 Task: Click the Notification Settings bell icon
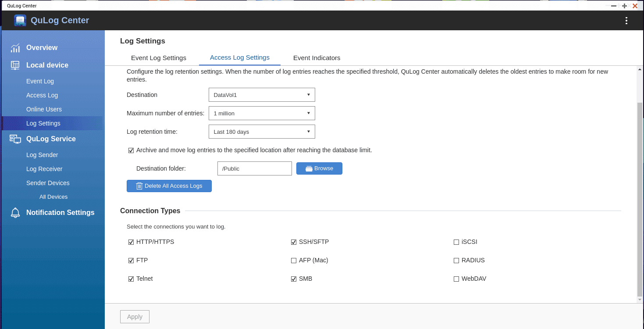(x=15, y=213)
